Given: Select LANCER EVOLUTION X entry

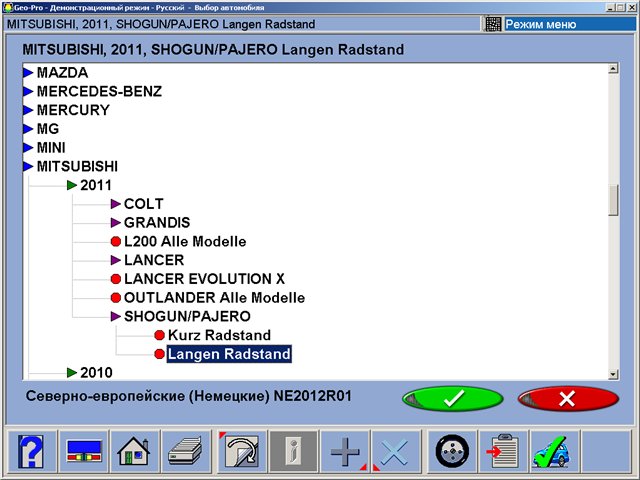Looking at the screenshot, I should tap(204, 279).
